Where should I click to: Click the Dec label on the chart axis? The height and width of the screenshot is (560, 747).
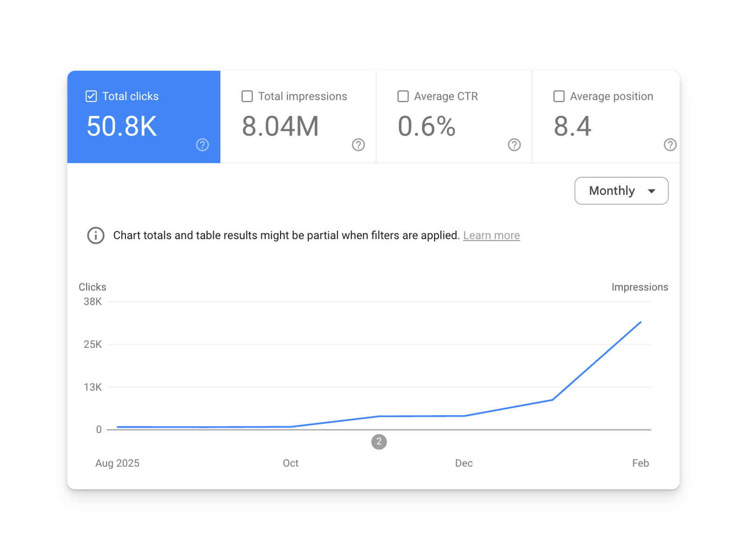464,463
